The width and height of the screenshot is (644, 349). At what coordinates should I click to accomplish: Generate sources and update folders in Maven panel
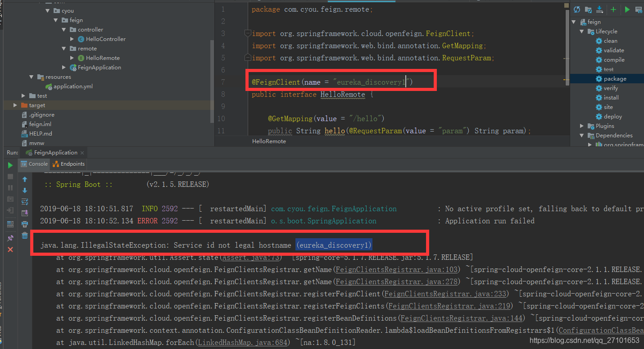pyautogui.click(x=588, y=9)
